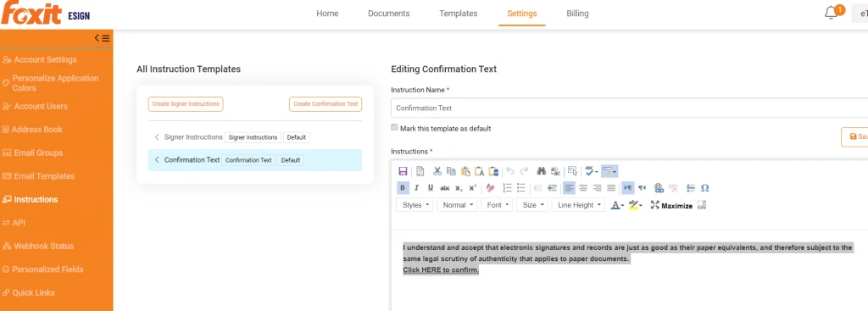Insert special character with Omega icon
This screenshot has width=868, height=311.
point(705,187)
